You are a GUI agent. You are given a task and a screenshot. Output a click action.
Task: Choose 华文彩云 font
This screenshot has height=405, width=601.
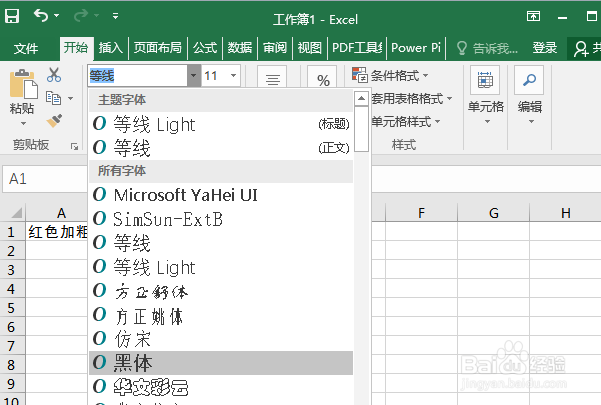[x=221, y=387]
